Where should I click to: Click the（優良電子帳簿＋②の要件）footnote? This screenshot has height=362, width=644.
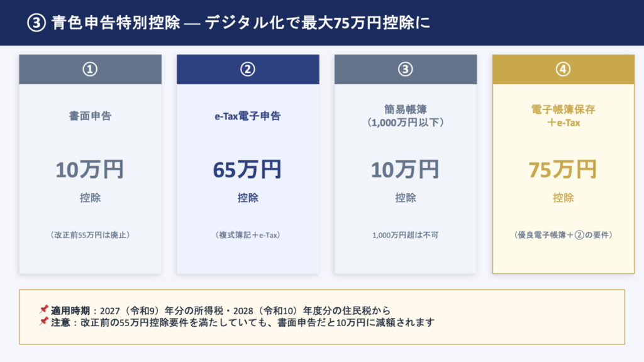pos(563,235)
